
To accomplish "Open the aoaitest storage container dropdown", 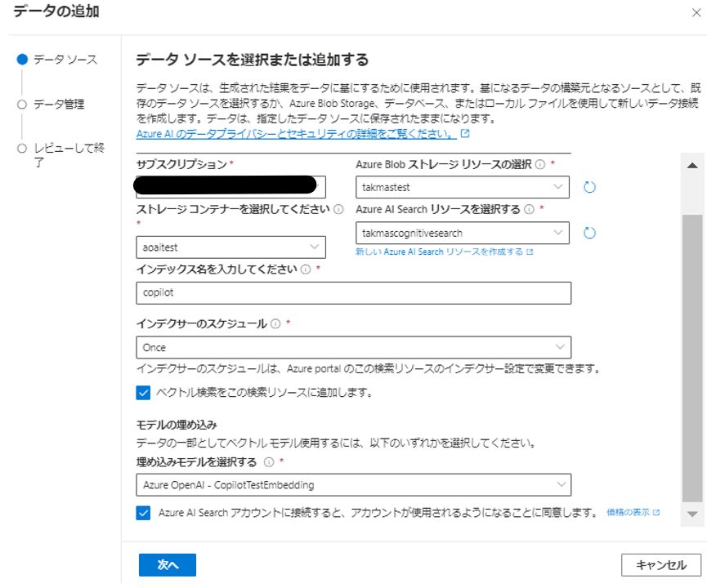I will point(230,247).
